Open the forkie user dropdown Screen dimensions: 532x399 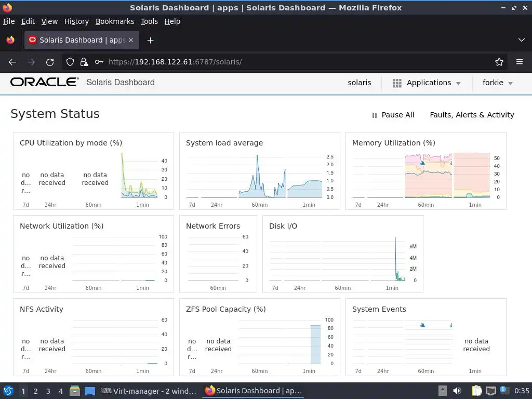[x=497, y=83]
